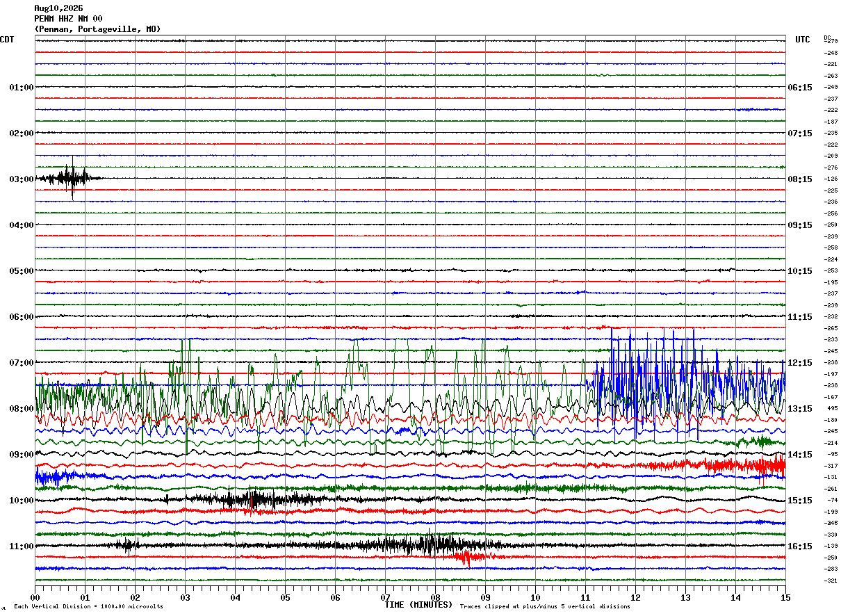Select DC offset value '-139'
Image resolution: width=841 pixels, height=616 pixels.
[831, 546]
